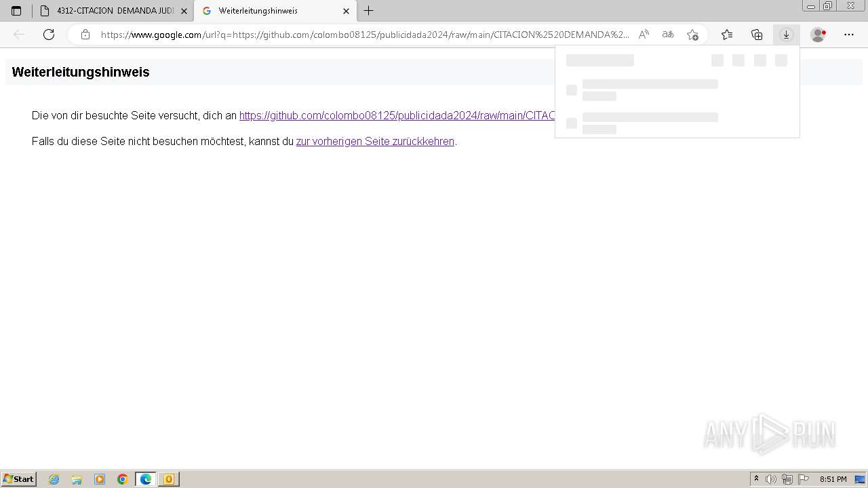
Task: Open Read aloud in the address bar
Action: pyautogui.click(x=644, y=35)
